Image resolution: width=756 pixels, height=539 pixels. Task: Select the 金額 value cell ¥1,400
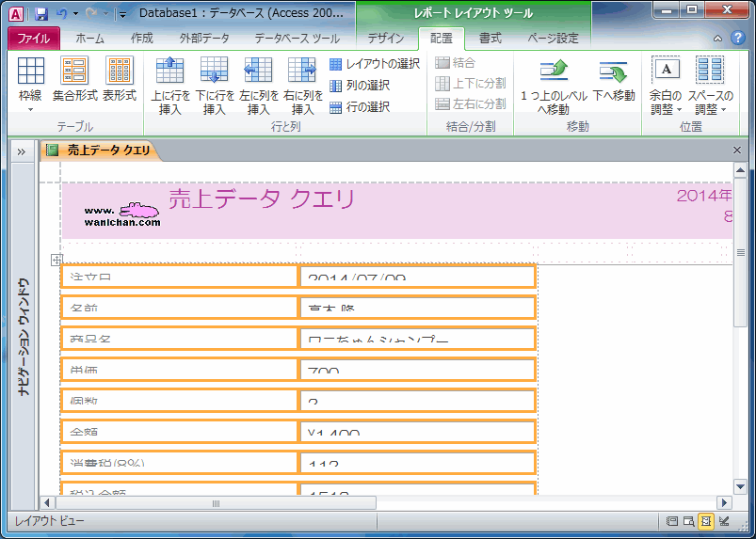pyautogui.click(x=417, y=432)
